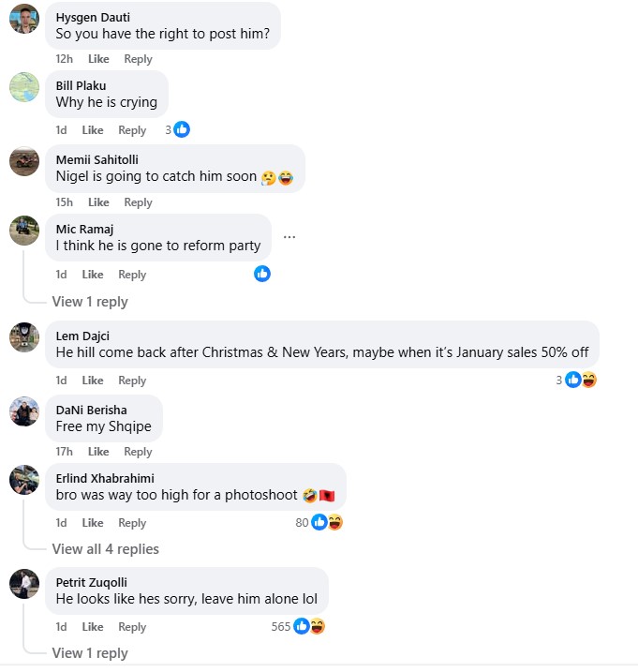The height and width of the screenshot is (672, 638).
Task: Expand all 4 replies under Erlind Xhabrahimi's comment
Action: 105,549
